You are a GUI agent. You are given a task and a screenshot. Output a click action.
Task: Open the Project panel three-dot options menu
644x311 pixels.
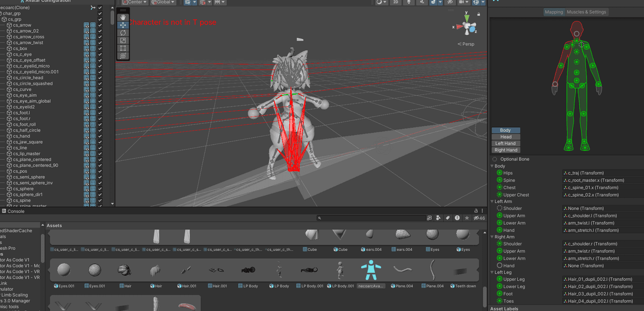coord(483,211)
